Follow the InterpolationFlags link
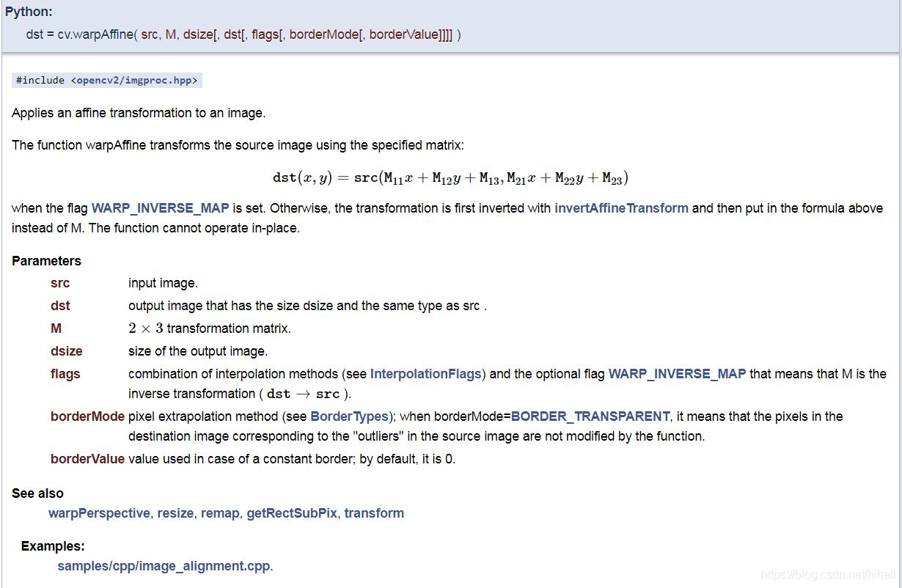 tap(425, 374)
